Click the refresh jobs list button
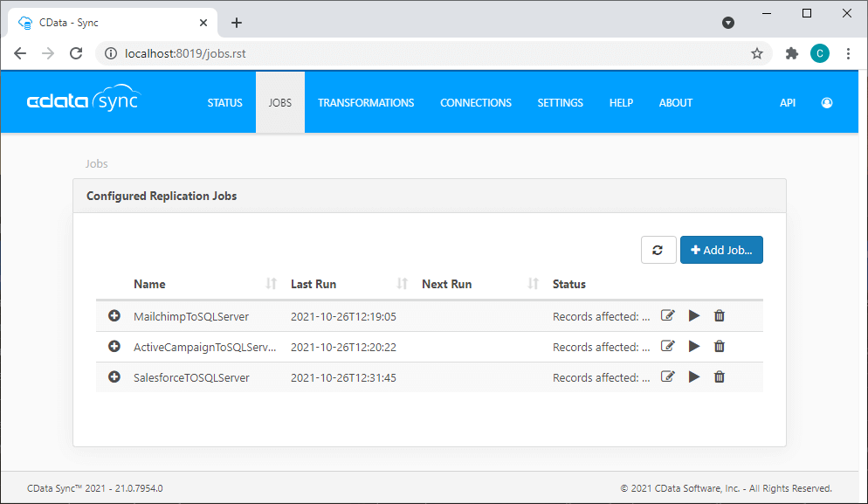868x504 pixels. click(658, 250)
